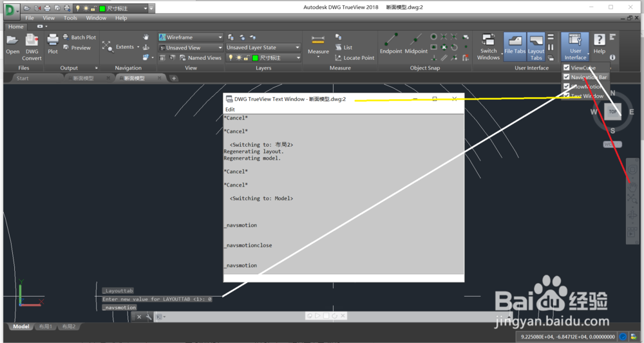Uncheck the Text Window checkbox
Image resolution: width=644 pixels, height=343 pixels.
(566, 96)
